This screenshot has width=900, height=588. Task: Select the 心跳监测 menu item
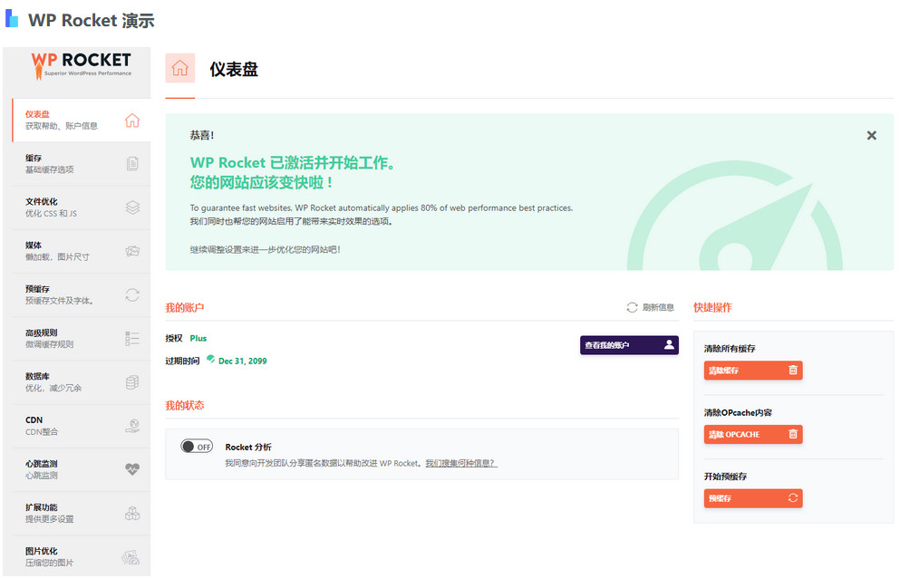point(81,469)
